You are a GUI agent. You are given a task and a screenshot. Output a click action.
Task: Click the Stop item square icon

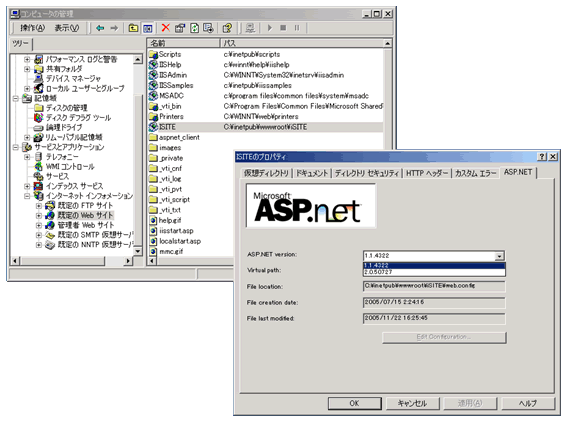click(283, 28)
